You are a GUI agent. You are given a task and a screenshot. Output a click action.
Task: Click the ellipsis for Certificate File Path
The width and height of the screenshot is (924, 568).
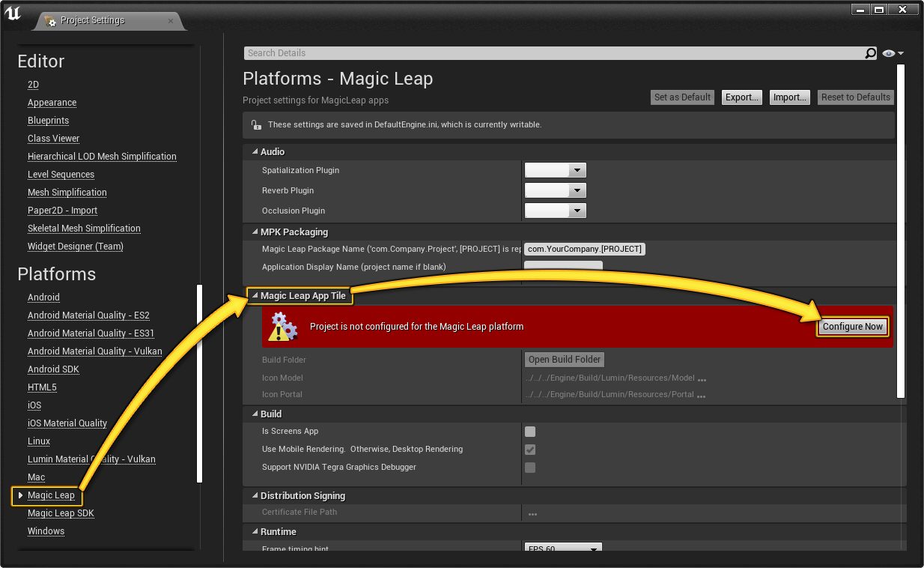532,514
